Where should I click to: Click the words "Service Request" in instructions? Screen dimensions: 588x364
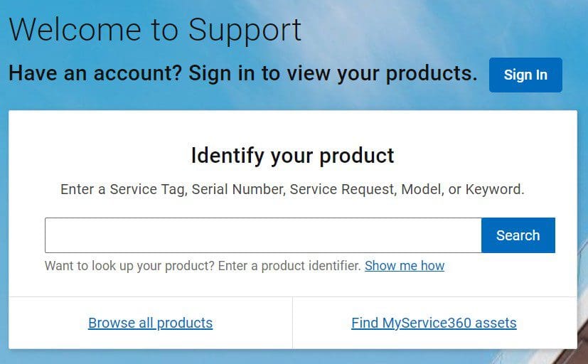point(342,189)
